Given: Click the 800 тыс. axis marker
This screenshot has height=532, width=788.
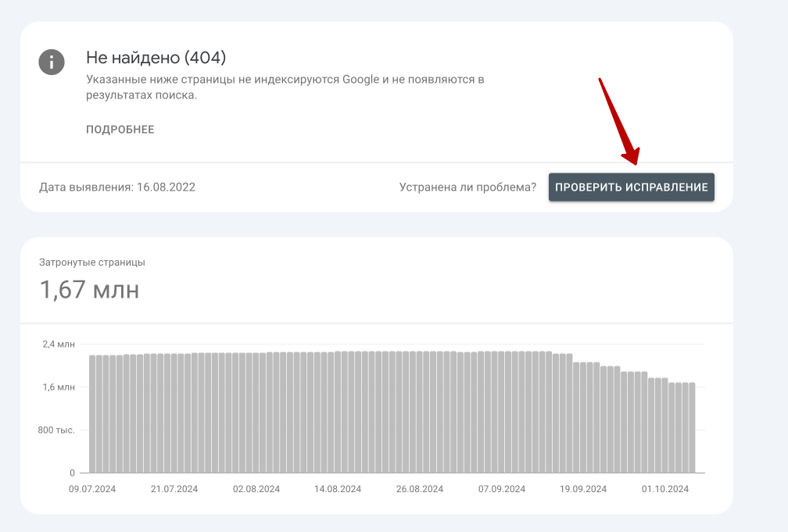Looking at the screenshot, I should click(x=56, y=430).
